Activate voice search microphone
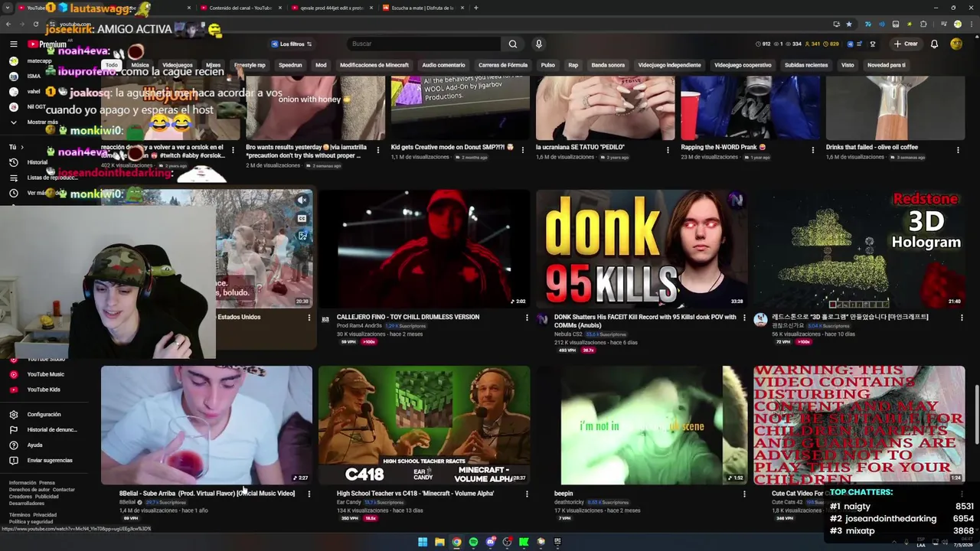The image size is (980, 551). point(539,44)
